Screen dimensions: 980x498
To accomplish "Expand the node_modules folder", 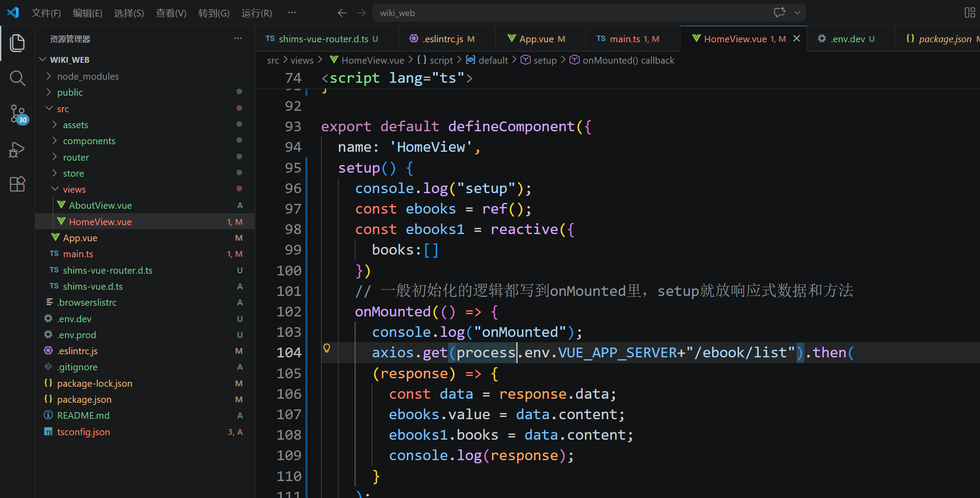I will [145, 76].
